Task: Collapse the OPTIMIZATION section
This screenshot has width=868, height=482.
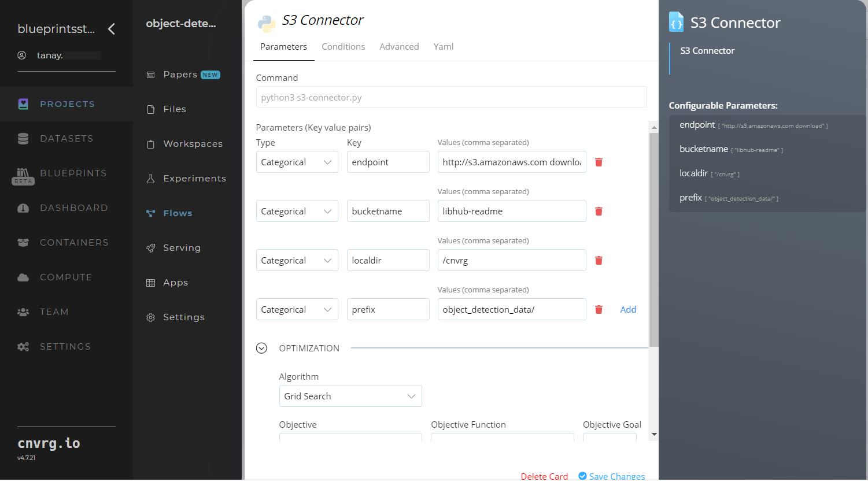Action: point(262,348)
